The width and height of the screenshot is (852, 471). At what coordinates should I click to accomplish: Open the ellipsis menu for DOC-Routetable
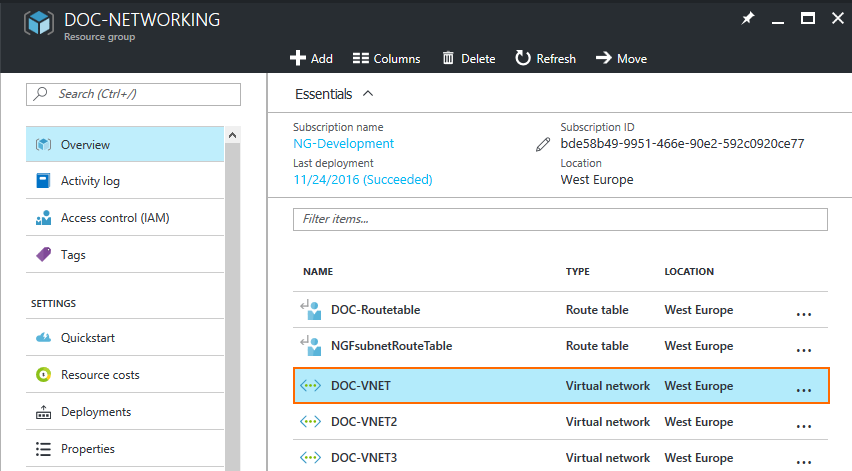click(804, 314)
